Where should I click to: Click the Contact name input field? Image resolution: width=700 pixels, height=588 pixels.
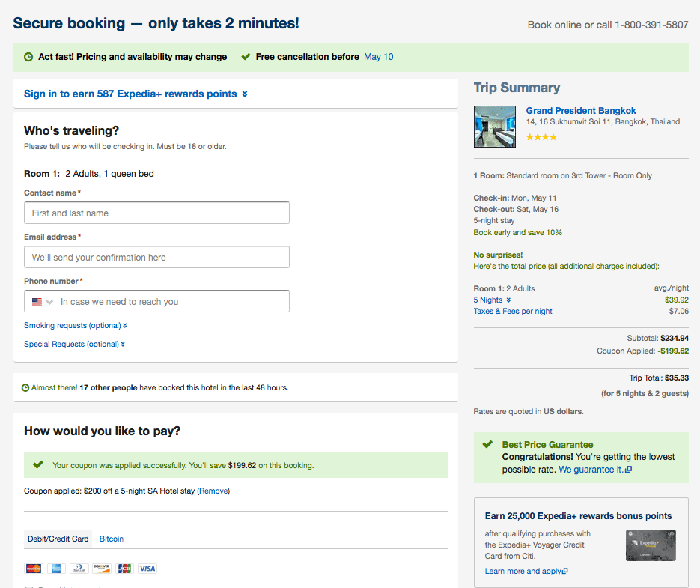(156, 213)
